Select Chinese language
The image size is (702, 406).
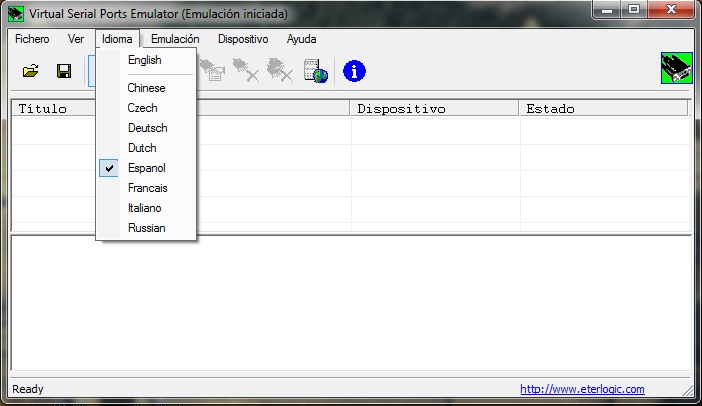pos(146,88)
